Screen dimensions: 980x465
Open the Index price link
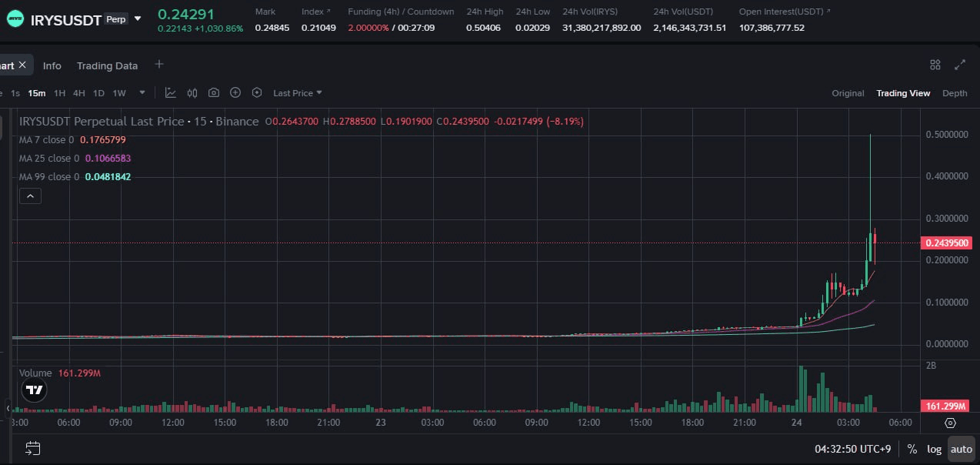point(316,12)
